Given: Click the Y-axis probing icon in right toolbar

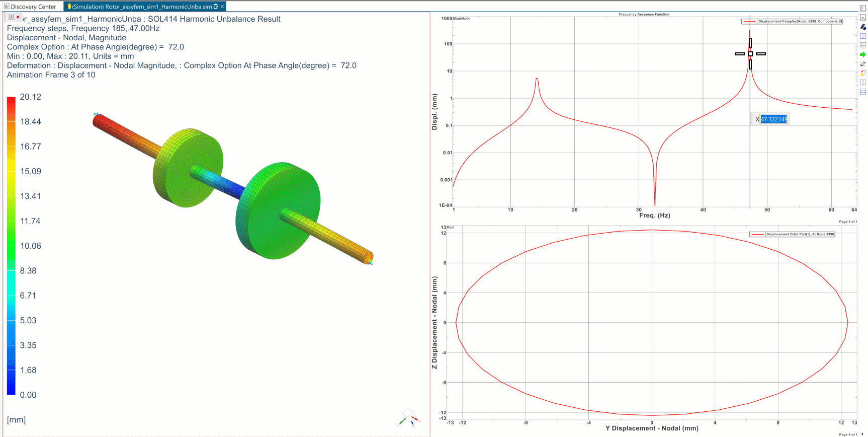Looking at the screenshot, I should point(863,8).
